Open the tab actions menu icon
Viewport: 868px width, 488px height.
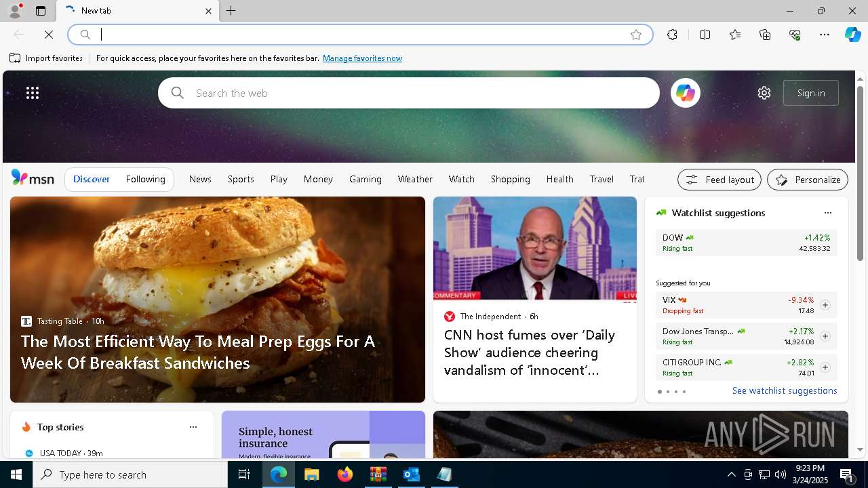tap(41, 11)
